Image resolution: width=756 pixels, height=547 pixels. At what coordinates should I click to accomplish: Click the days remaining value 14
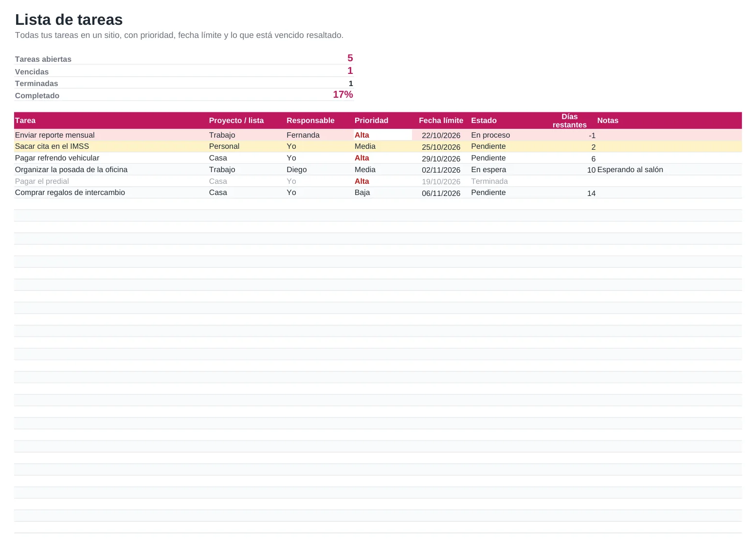[592, 193]
